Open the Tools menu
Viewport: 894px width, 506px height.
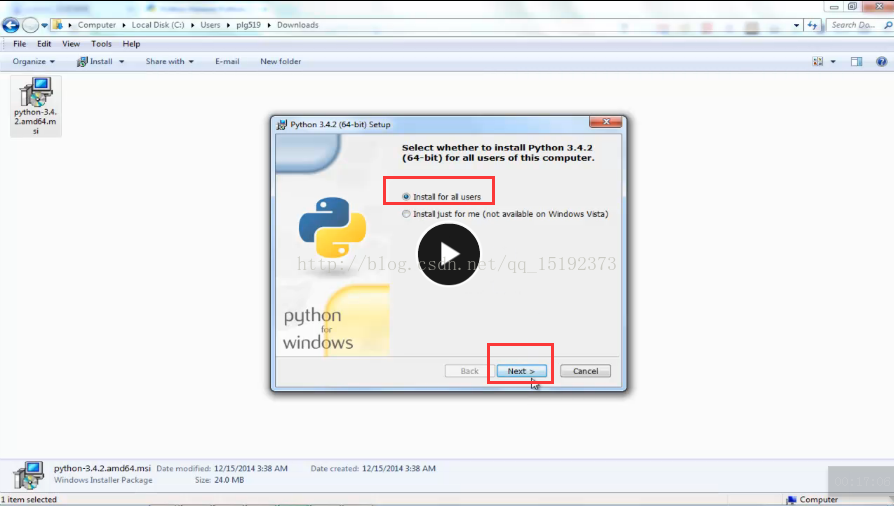click(101, 44)
